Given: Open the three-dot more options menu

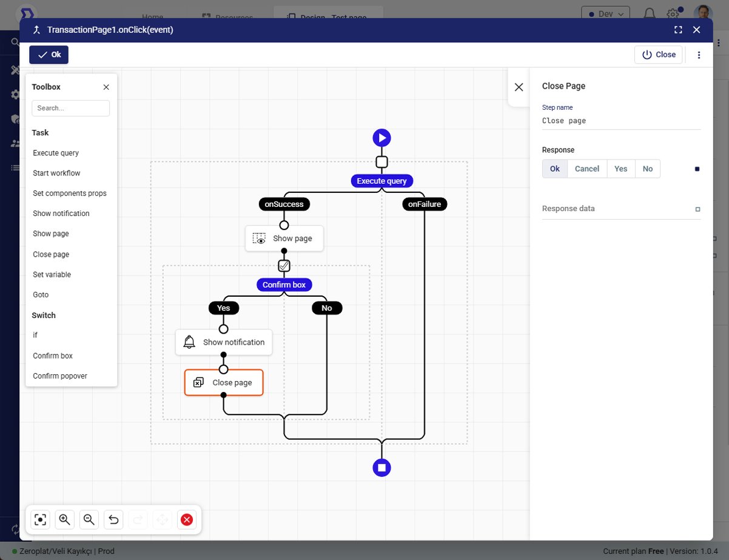Looking at the screenshot, I should 699,55.
